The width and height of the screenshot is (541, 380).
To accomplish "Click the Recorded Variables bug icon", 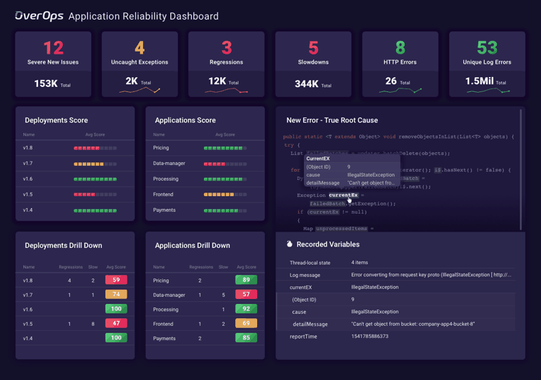I will coord(289,244).
